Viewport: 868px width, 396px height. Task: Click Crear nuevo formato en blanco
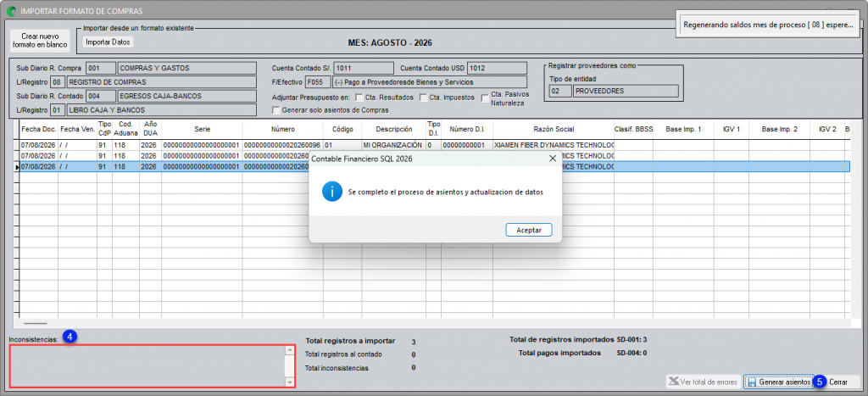coord(40,41)
